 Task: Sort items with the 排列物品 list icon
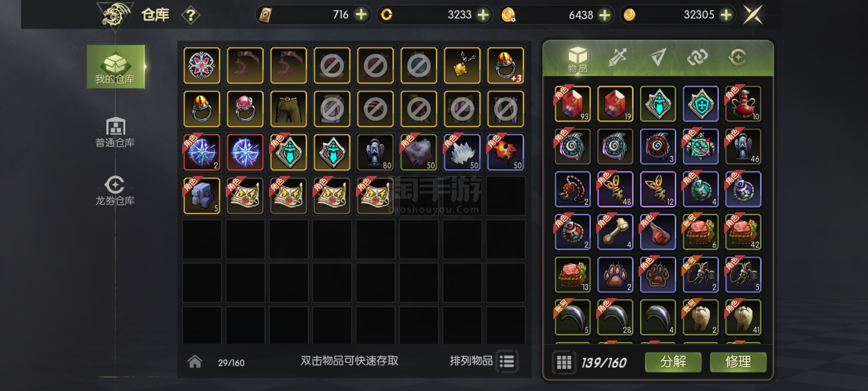point(507,361)
